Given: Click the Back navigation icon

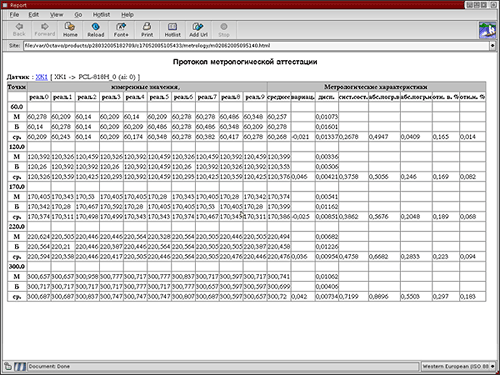Looking at the screenshot, I should click(x=19, y=30).
